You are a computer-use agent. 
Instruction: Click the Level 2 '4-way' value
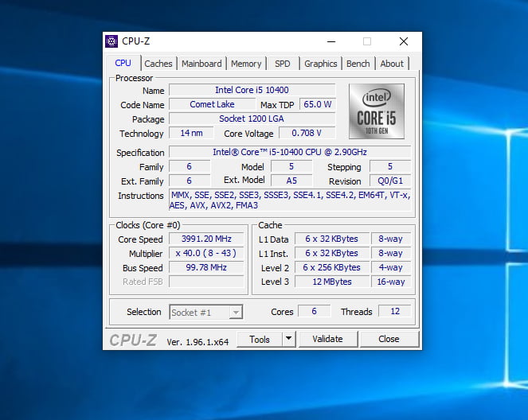[390, 267]
